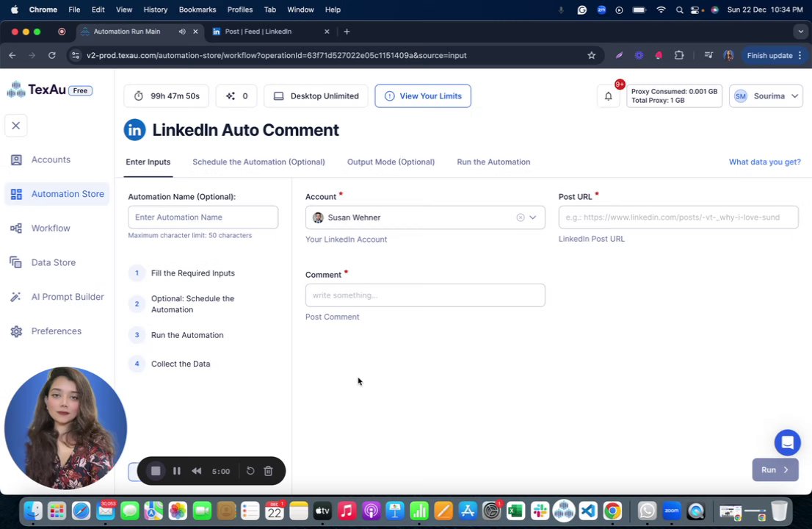Bookmark this page with the star
Image resolution: width=812 pixels, height=529 pixels.
pos(592,55)
